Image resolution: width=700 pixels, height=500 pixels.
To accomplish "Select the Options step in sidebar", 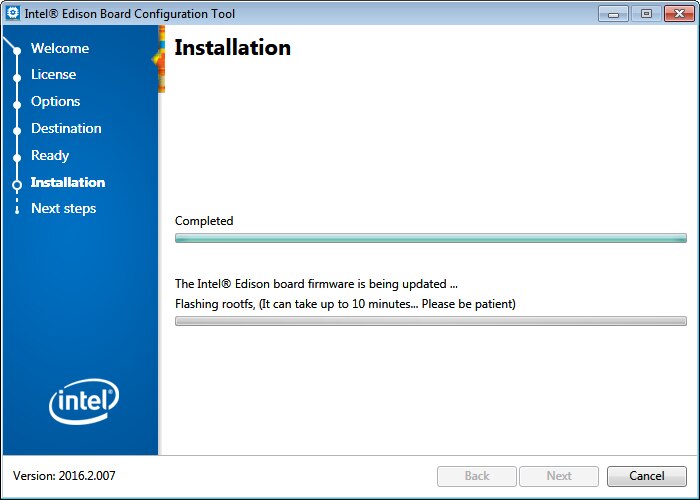I will [56, 101].
